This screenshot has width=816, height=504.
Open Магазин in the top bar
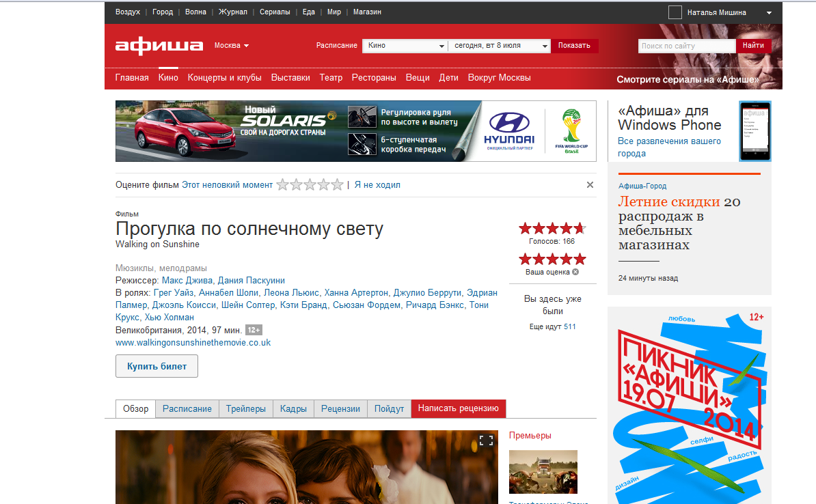point(367,12)
